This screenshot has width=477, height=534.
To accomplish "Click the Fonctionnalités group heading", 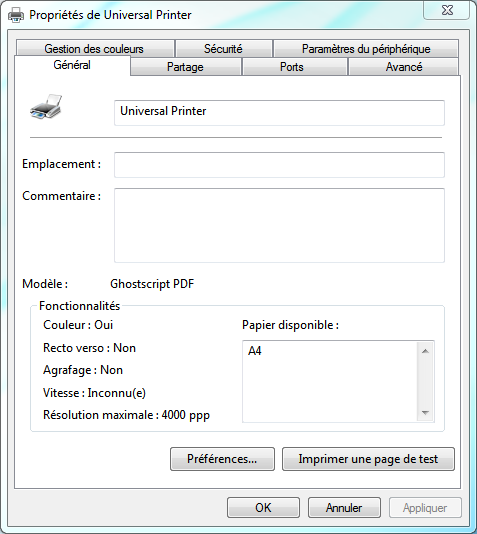I will [79, 306].
